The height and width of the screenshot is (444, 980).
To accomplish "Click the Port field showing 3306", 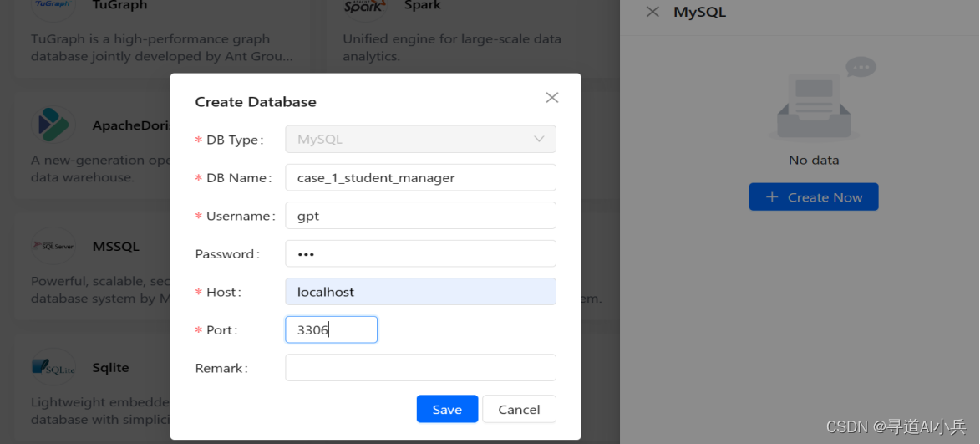I will pos(331,329).
